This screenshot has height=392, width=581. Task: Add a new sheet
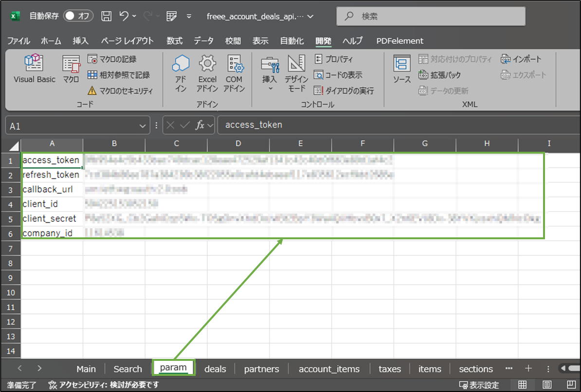(528, 368)
